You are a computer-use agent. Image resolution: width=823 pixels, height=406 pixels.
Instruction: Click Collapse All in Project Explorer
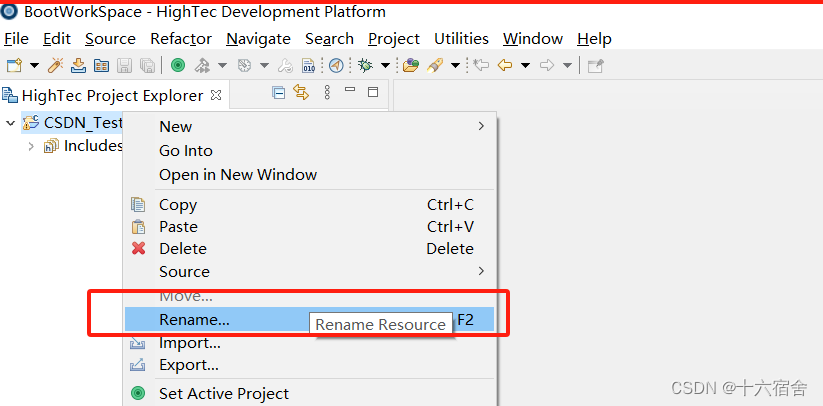(x=278, y=93)
